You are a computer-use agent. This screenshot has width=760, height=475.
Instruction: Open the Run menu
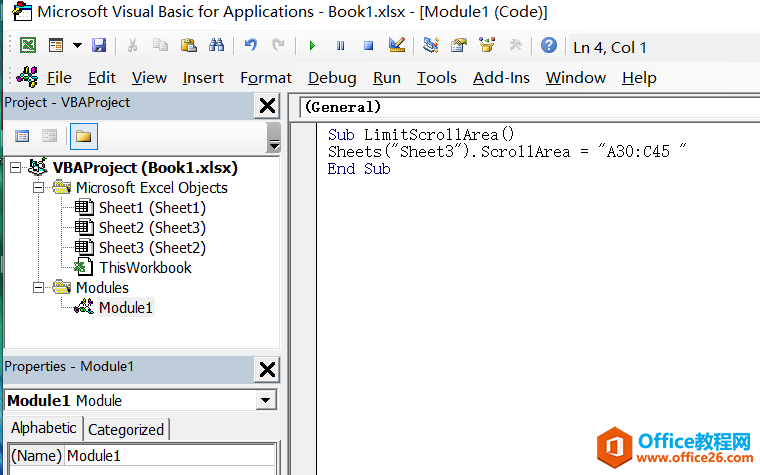coord(387,78)
